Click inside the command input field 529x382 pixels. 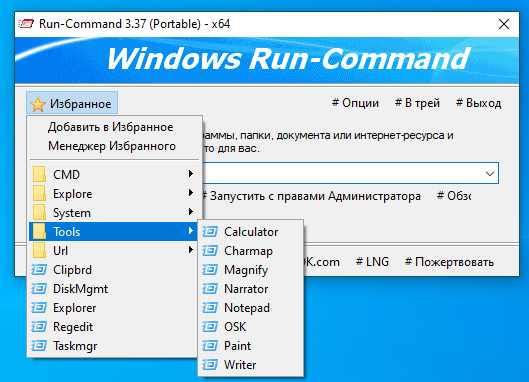tap(342, 173)
